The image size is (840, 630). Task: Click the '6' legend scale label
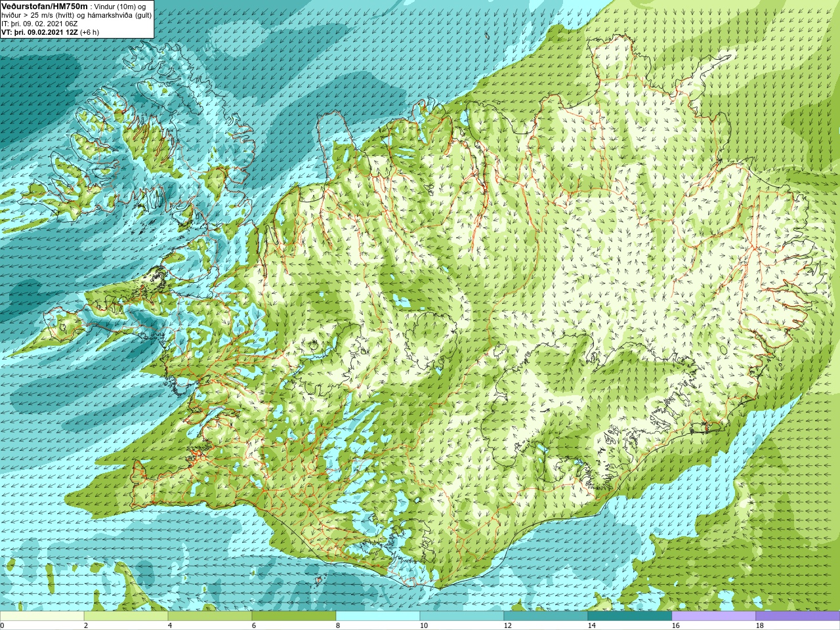pos(254,625)
